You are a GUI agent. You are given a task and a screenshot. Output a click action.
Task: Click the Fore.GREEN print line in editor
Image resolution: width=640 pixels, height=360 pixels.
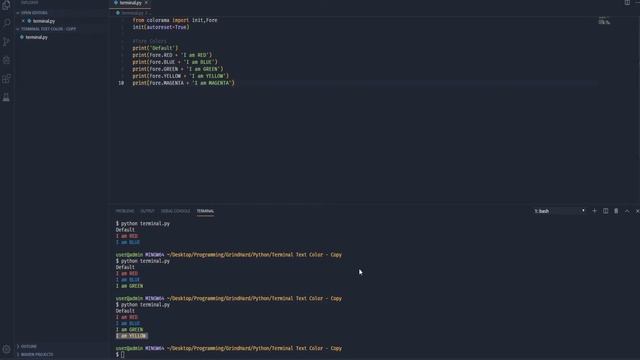[x=178, y=69]
